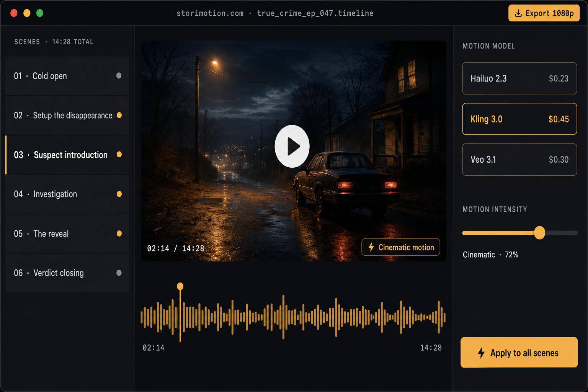Play the video preview

point(292,146)
